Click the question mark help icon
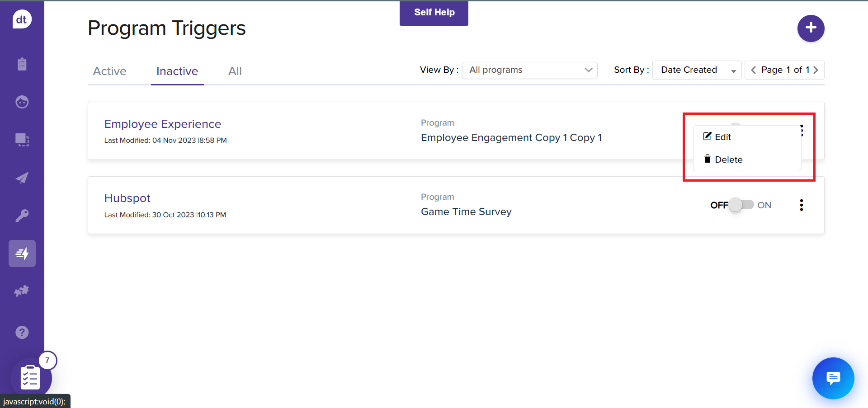 (x=22, y=333)
